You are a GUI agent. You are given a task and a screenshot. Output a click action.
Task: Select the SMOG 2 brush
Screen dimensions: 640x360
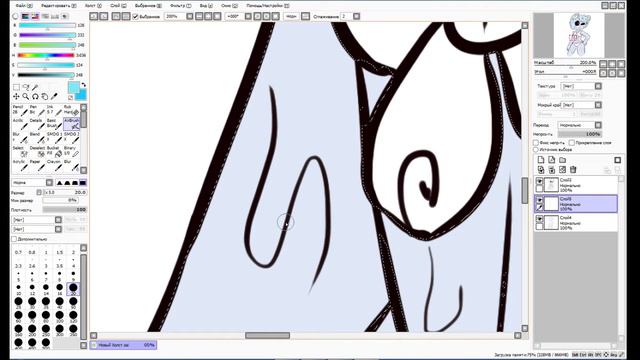(x=71, y=138)
